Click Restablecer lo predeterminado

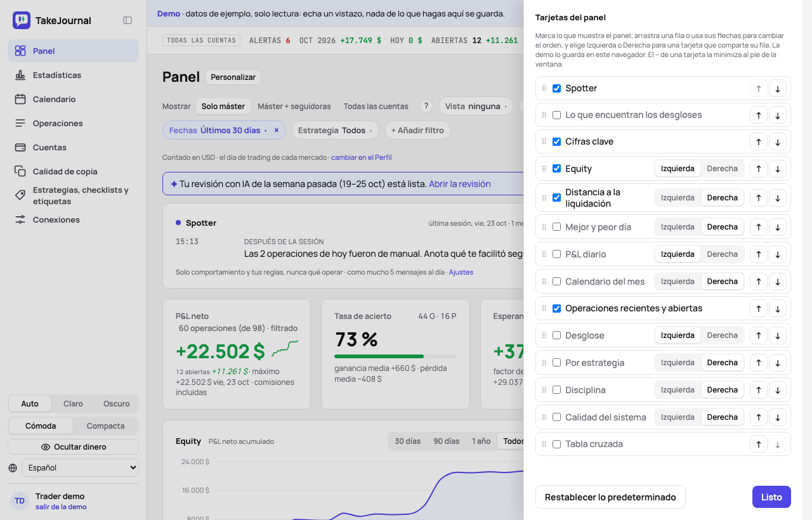610,497
